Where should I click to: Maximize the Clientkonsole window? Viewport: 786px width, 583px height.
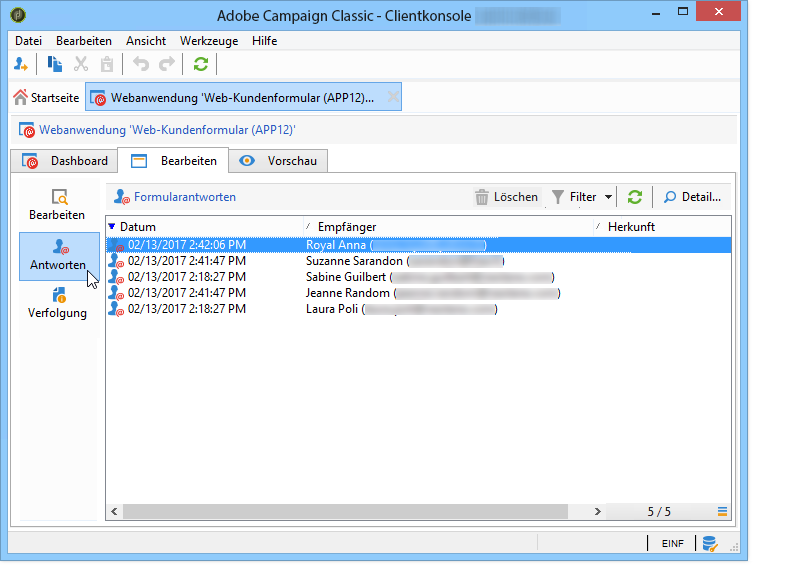pyautogui.click(x=683, y=12)
